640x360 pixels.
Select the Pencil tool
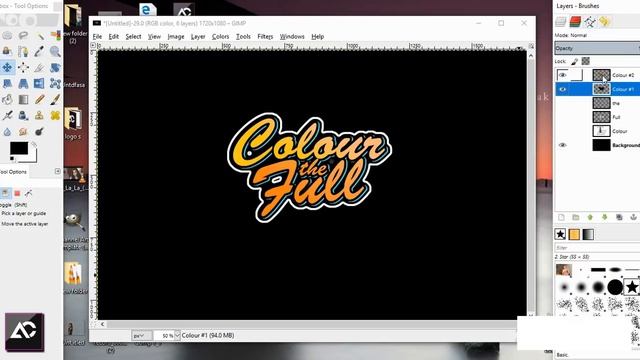(x=39, y=99)
